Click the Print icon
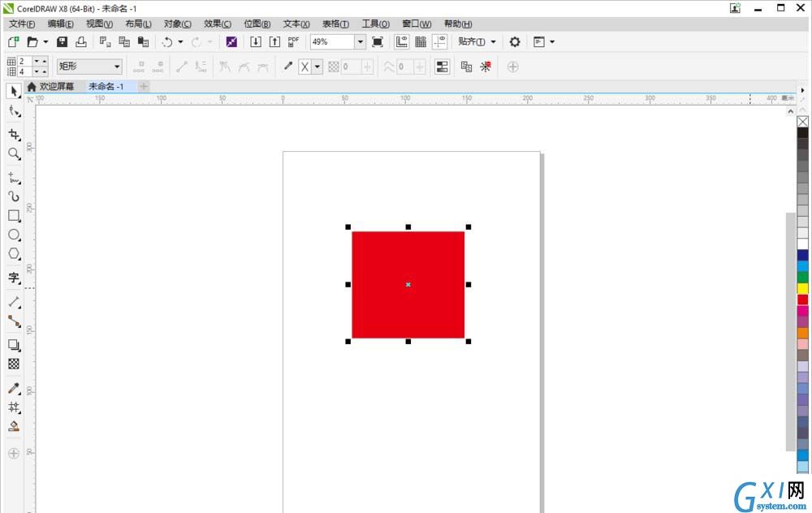The width and height of the screenshot is (812, 513). (81, 42)
